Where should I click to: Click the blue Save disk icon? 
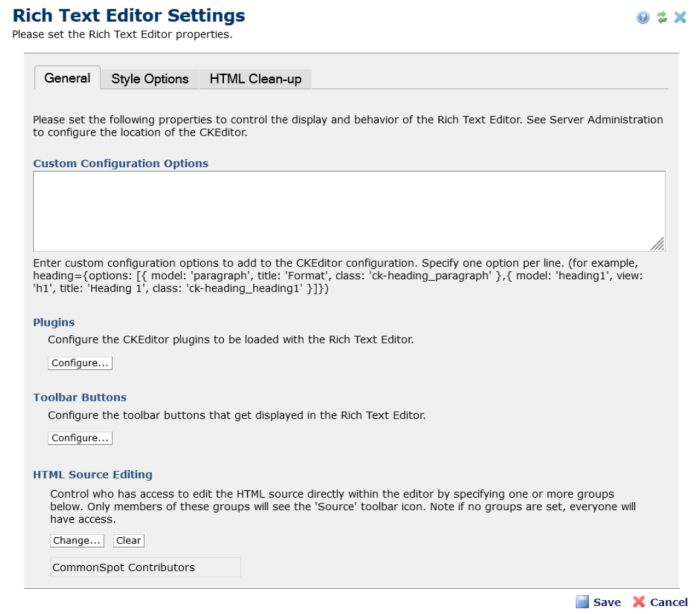(x=582, y=602)
